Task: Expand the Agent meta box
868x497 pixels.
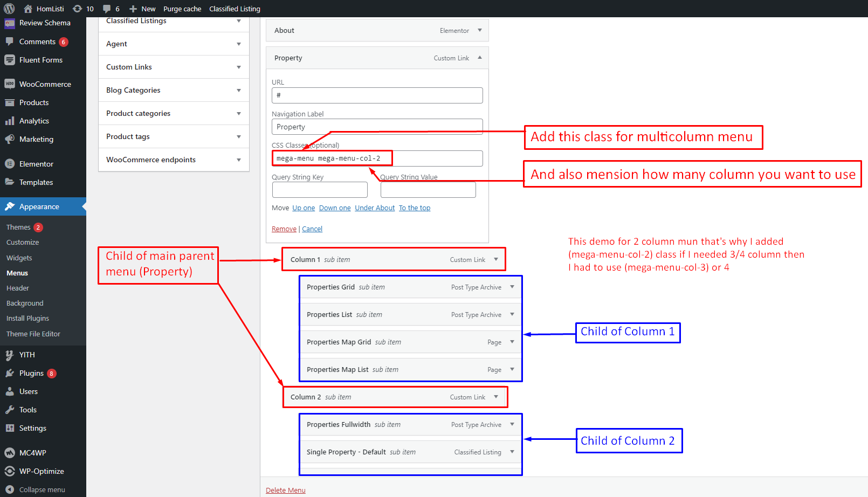Action: 239,44
